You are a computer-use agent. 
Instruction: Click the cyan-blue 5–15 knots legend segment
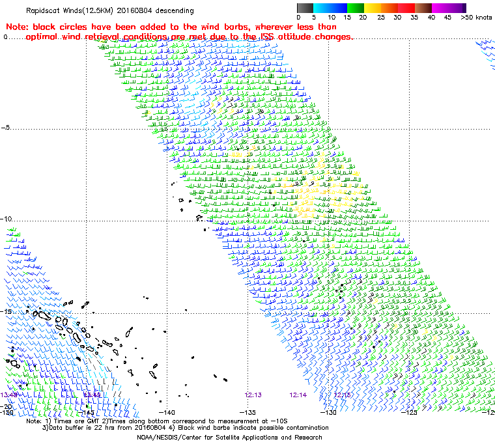coord(330,8)
